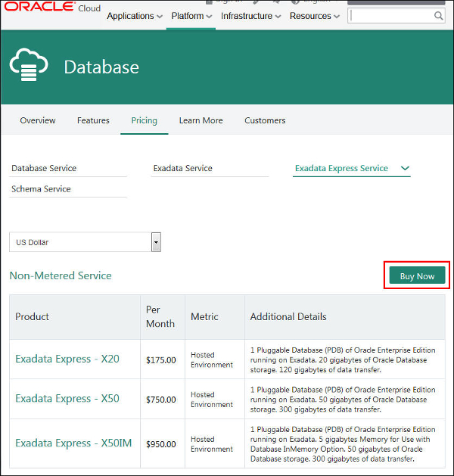Image resolution: width=454 pixels, height=476 pixels.
Task: Open the Resources menu
Action: (x=315, y=16)
